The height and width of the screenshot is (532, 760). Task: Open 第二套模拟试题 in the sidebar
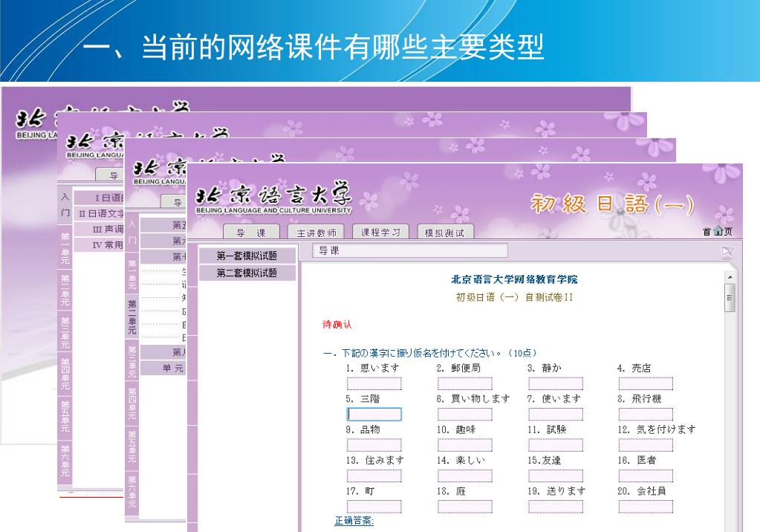pos(247,273)
